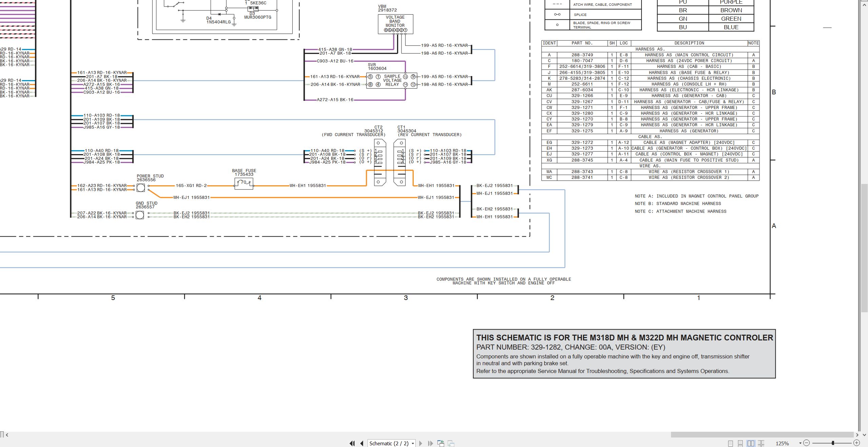
Task: Click the BROWN color legend cell
Action: [731, 10]
